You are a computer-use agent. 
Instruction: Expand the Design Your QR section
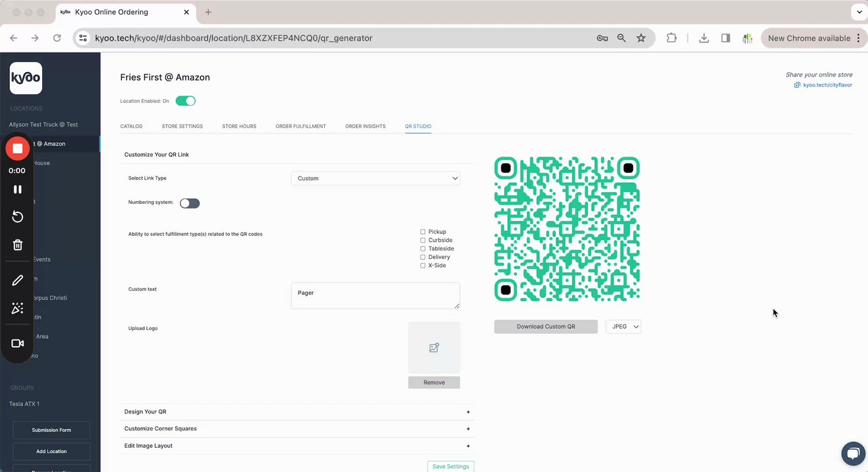[x=297, y=412]
